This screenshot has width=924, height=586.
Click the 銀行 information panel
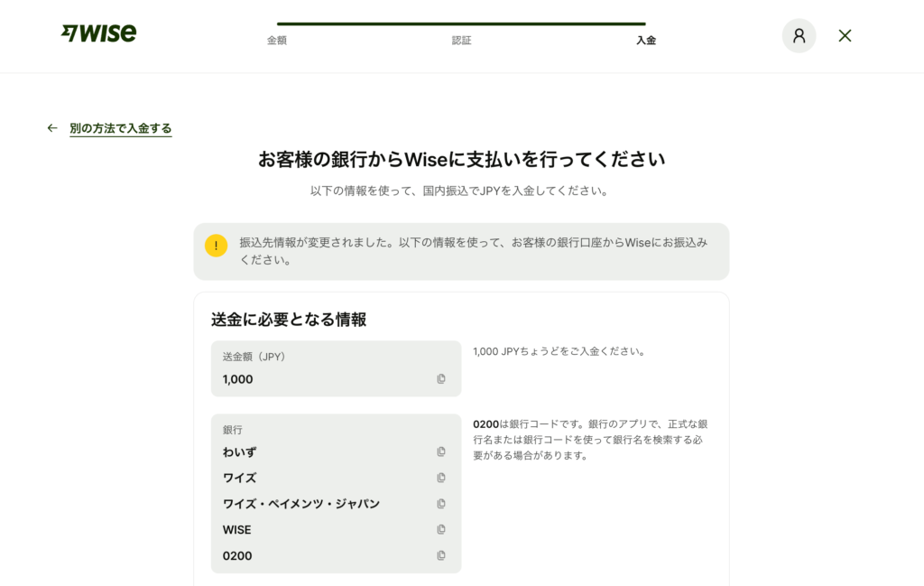tap(336, 492)
